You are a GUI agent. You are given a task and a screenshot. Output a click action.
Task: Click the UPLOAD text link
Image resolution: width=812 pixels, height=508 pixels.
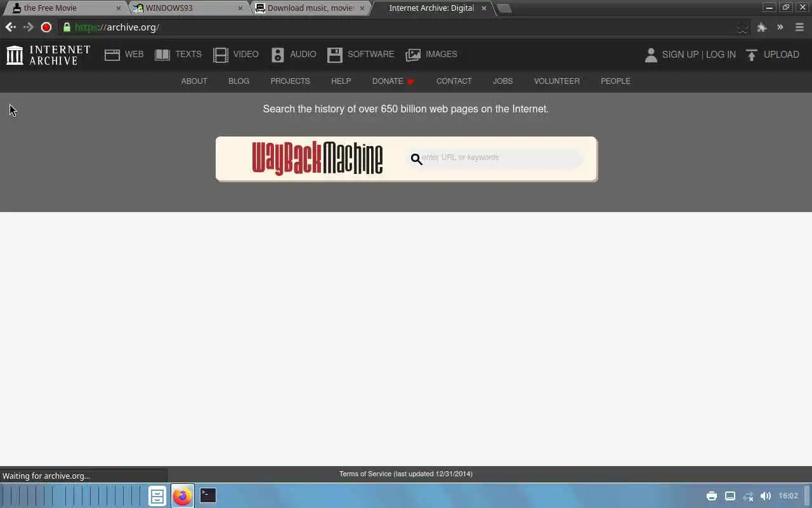[x=781, y=55]
